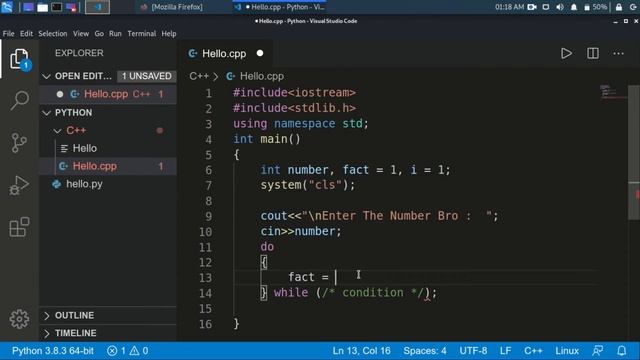
Task: Open the File menu
Action: point(8,33)
